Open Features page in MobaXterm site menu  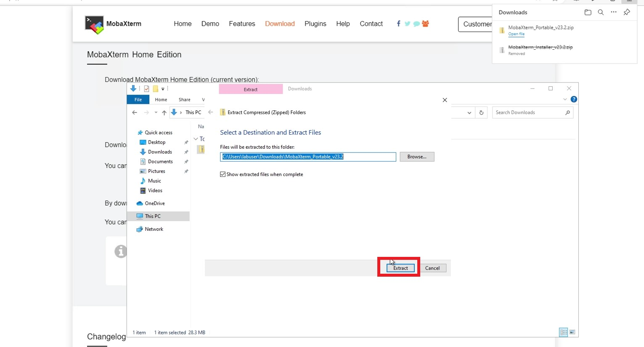[242, 24]
